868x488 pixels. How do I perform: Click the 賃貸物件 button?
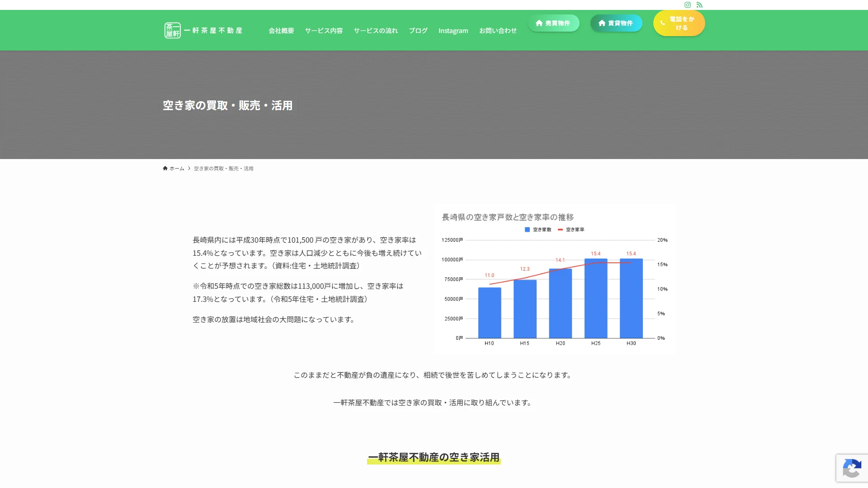pos(616,23)
